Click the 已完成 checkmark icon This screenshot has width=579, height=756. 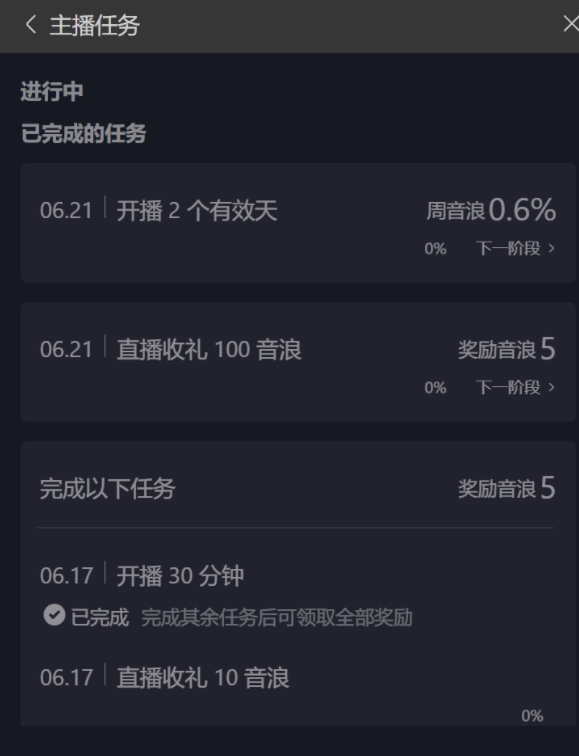(x=54, y=615)
